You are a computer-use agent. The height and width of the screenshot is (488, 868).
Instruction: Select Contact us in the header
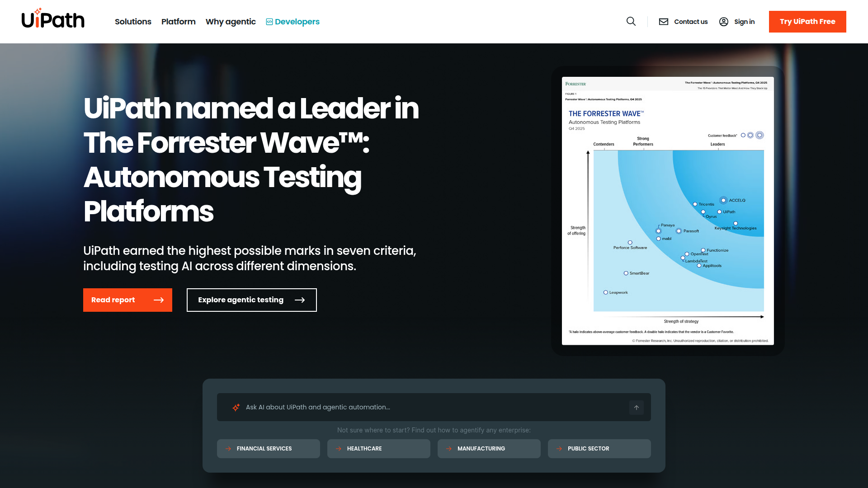(x=691, y=21)
